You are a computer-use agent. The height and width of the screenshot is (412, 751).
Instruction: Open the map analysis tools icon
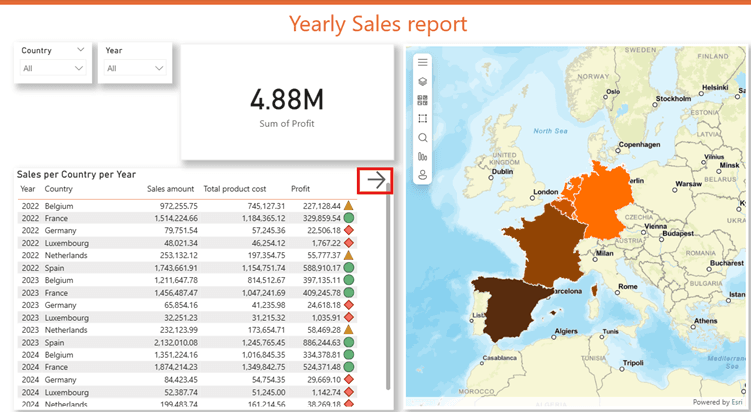(422, 157)
